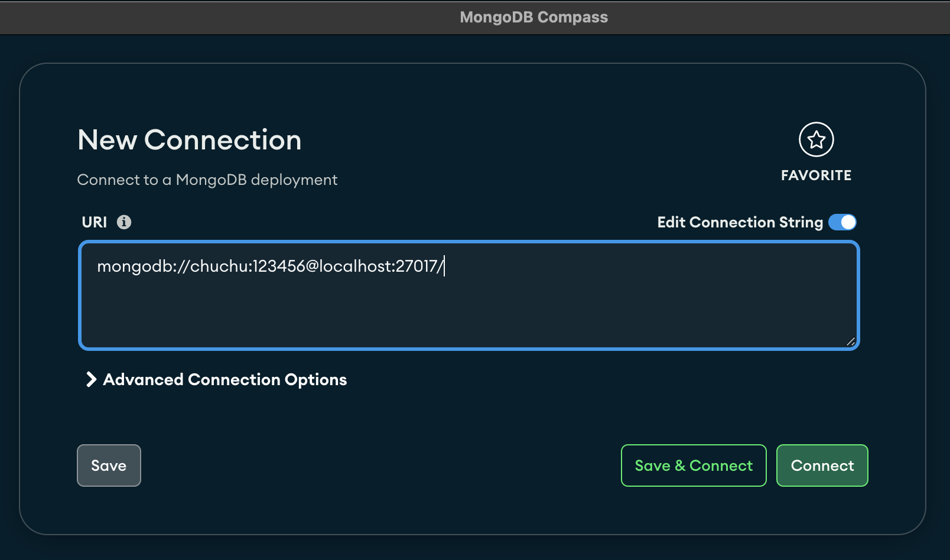Click the URI field label
Screen dimensions: 950x560
tap(95, 222)
